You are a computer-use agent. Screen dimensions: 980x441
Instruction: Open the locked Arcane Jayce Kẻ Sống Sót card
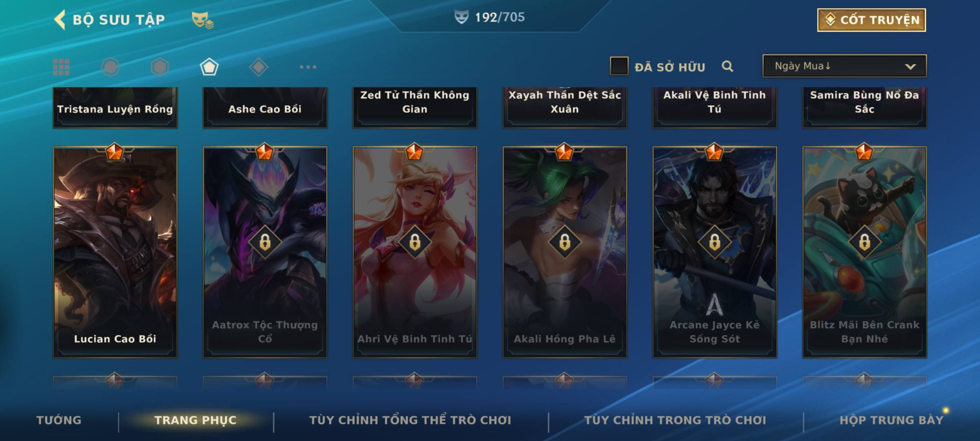tap(715, 252)
